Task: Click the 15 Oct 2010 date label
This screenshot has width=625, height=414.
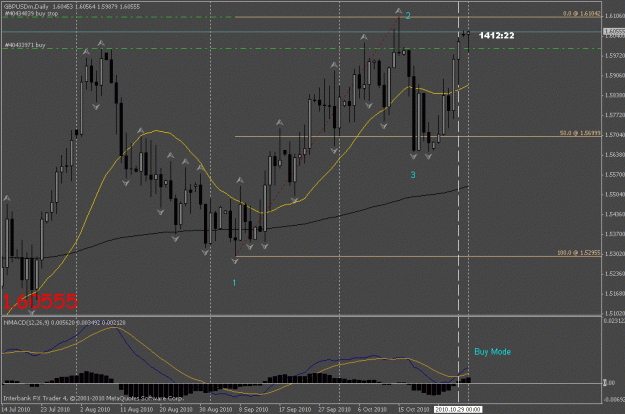Action: [414, 409]
